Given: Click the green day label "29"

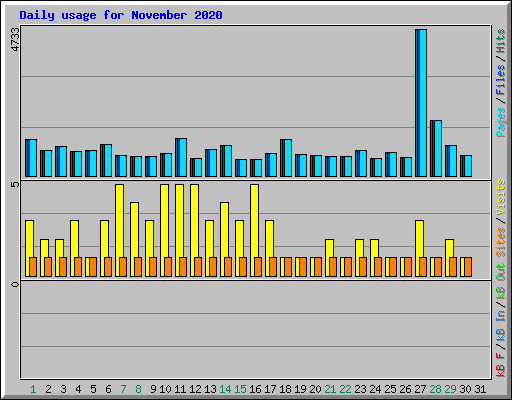Looking at the screenshot, I should tap(450, 389).
